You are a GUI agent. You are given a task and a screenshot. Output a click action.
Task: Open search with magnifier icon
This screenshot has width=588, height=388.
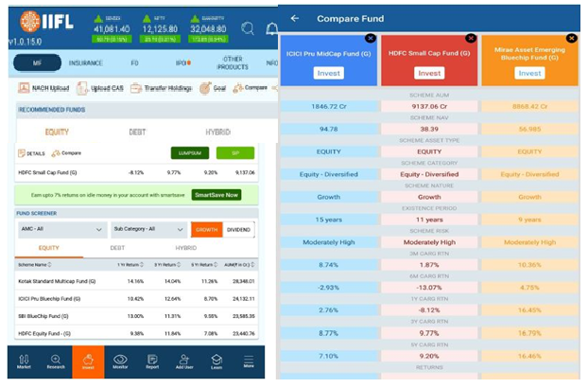[248, 28]
